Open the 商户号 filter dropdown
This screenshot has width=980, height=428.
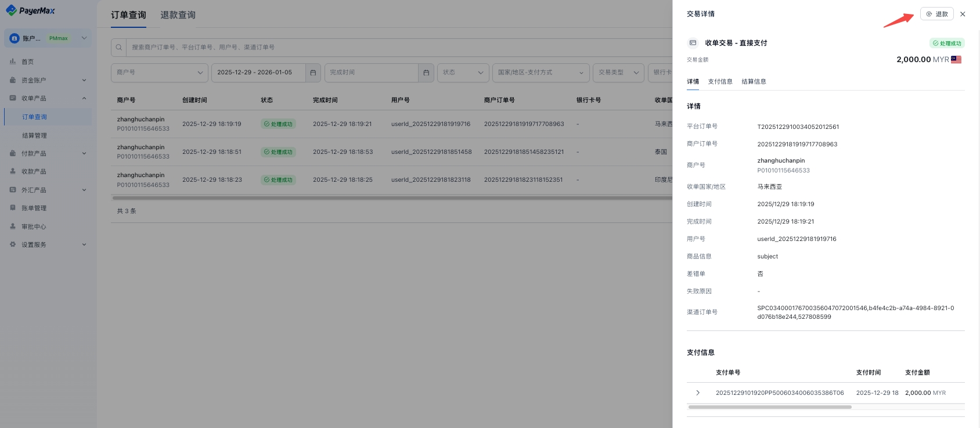click(x=160, y=73)
